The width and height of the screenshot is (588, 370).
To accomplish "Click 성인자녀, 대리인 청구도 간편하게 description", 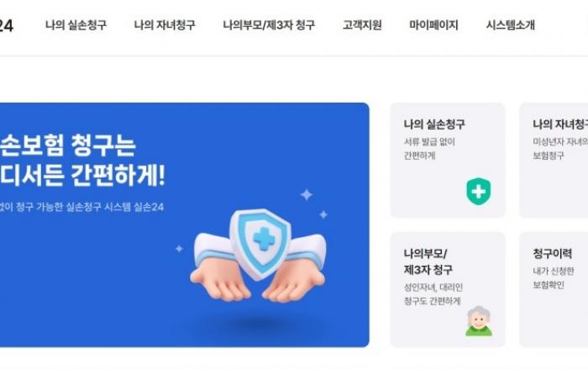I will (433, 294).
